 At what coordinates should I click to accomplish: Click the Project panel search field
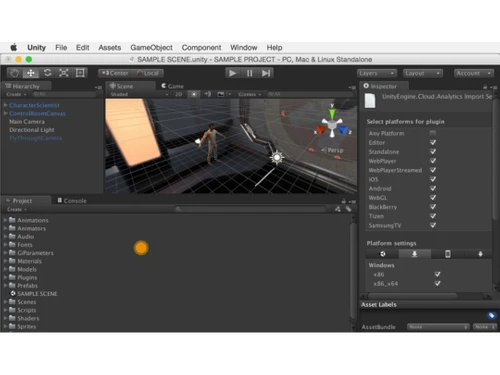(251, 209)
